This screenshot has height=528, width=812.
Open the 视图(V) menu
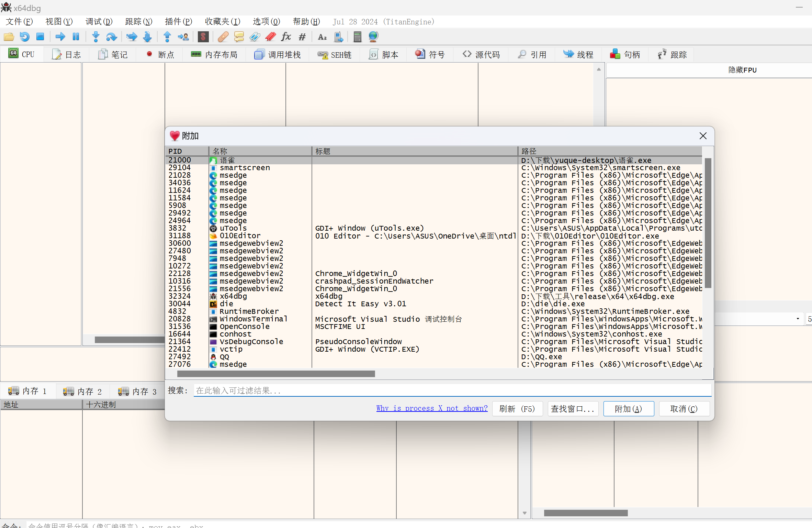pyautogui.click(x=59, y=22)
